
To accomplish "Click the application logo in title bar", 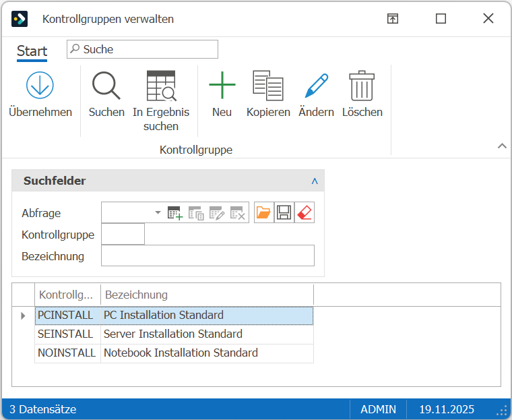I will point(20,19).
